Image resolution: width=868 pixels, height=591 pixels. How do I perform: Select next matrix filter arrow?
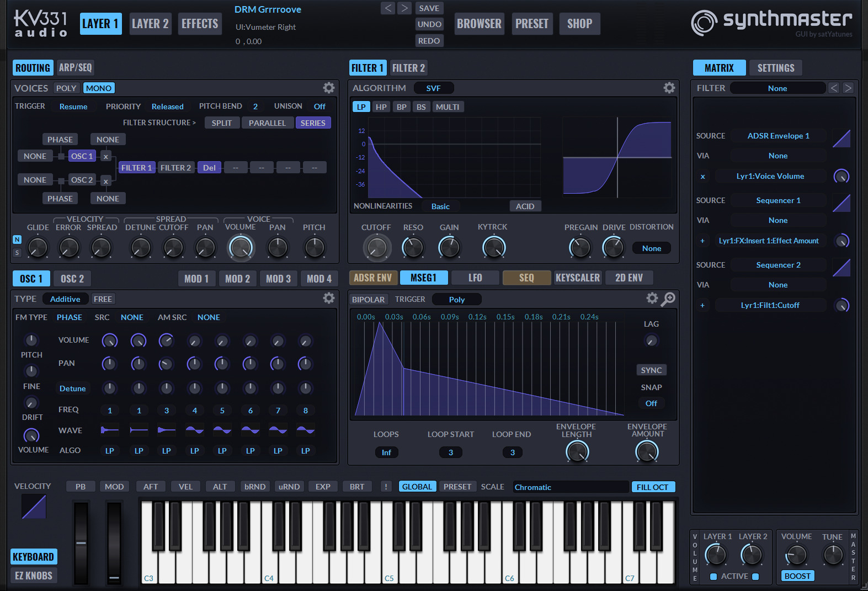pos(848,88)
